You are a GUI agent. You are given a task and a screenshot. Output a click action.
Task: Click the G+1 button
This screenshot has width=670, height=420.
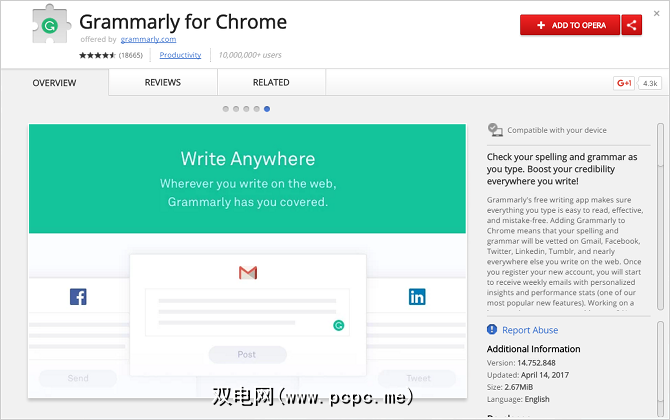[x=624, y=83]
